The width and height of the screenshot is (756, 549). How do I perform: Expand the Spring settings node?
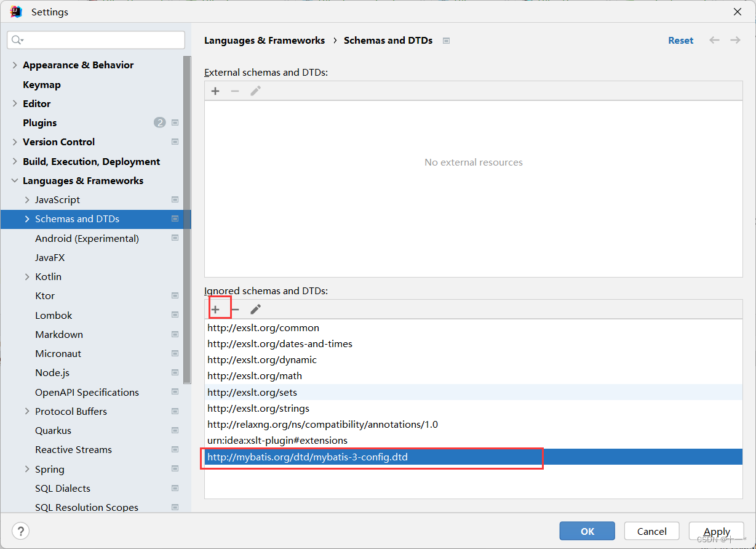click(x=27, y=469)
